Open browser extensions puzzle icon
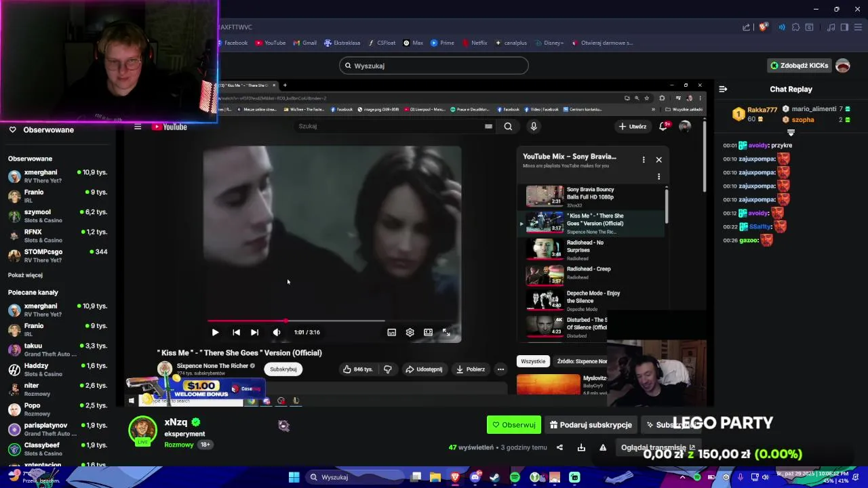The width and height of the screenshot is (868, 488). pyautogui.click(x=795, y=27)
